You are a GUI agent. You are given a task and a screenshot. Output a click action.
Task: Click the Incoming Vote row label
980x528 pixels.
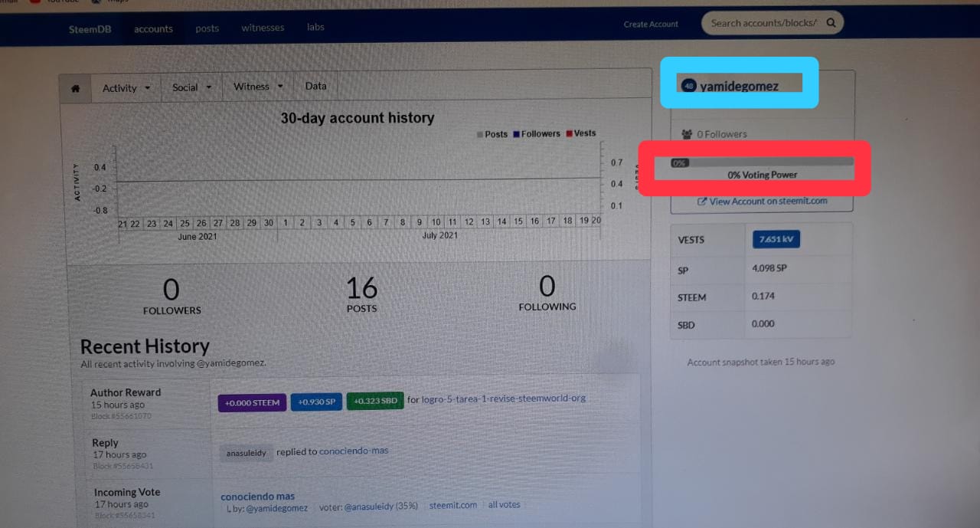tap(127, 492)
